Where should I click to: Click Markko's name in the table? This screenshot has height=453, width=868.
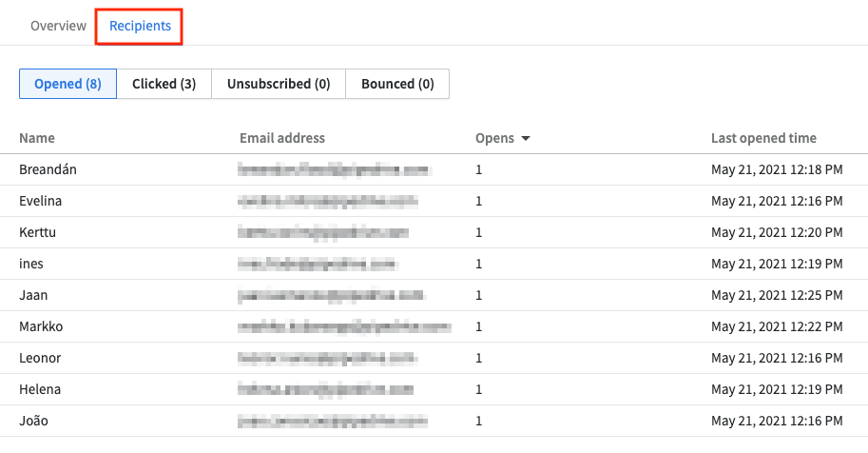[x=43, y=326]
